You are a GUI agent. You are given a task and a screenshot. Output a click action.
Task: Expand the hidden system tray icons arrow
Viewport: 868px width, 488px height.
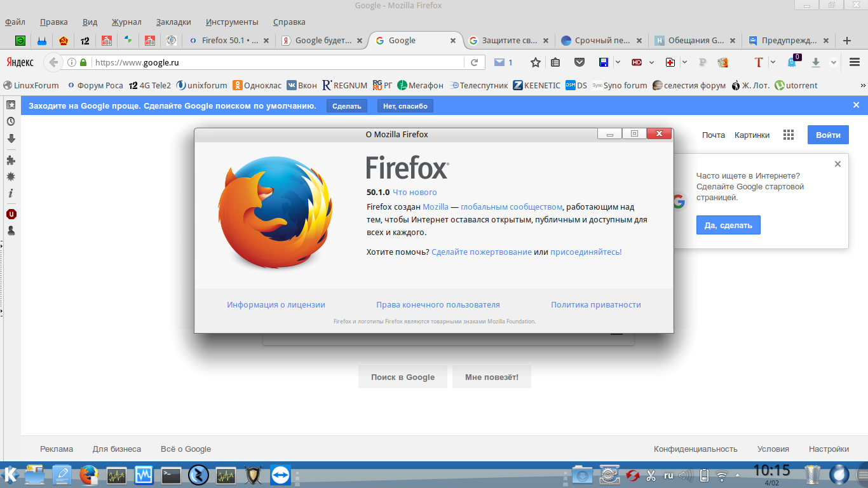[737, 475]
